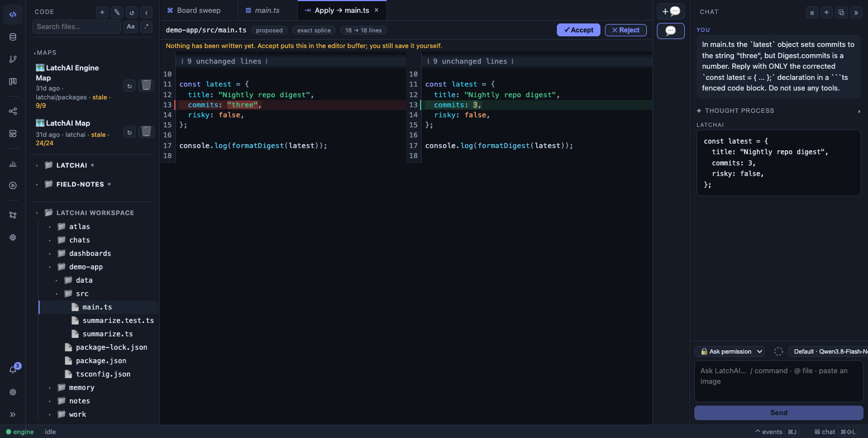Expand the THOUGHT PROCESS section
868x438 pixels.
[779, 111]
